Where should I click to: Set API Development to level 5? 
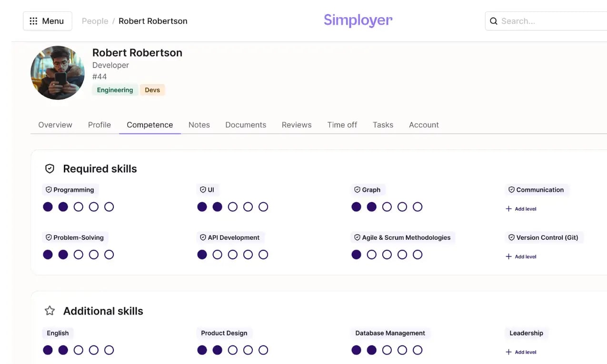coord(263,255)
